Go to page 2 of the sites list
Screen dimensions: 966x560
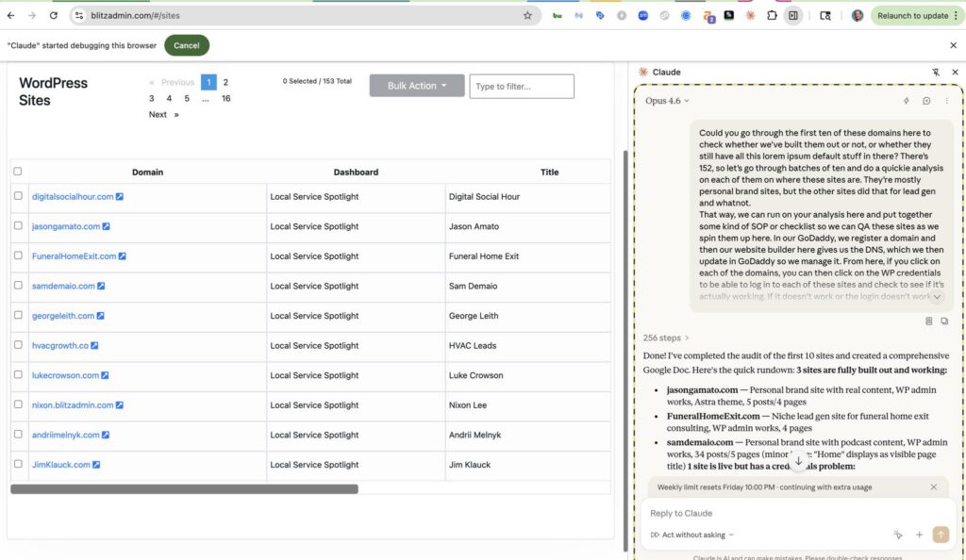(x=225, y=82)
